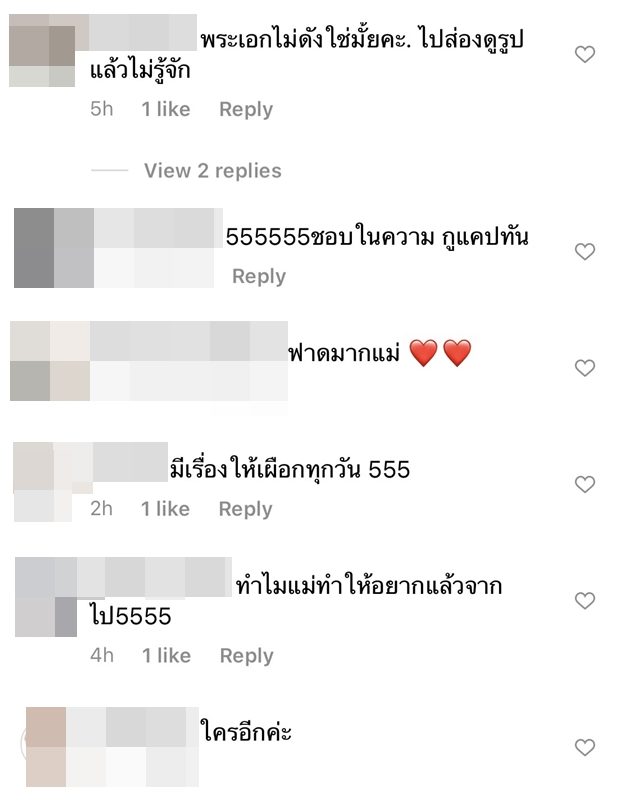
Task: Open username of the ทำไมแม่ทำให้อยาก commenter
Action: [x=155, y=577]
